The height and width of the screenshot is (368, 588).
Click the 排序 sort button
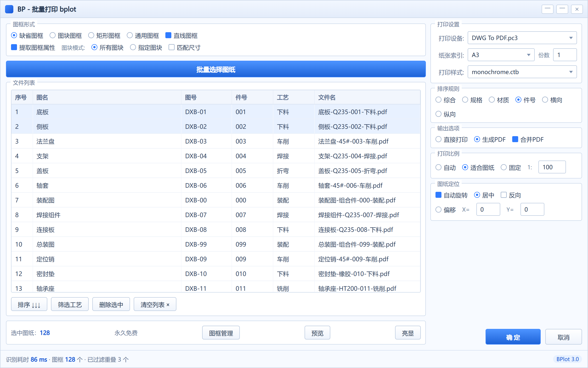[29, 305]
